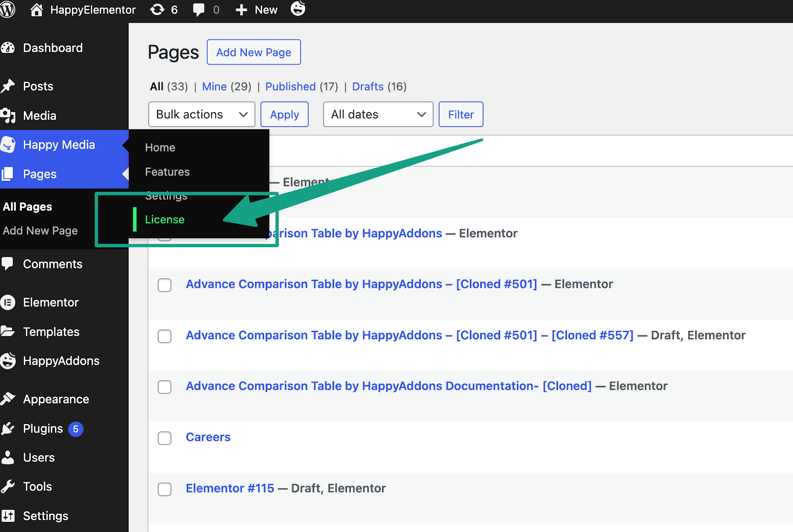Click the Elementor logo icon
Viewport: 793px width, 532px height.
coord(8,302)
